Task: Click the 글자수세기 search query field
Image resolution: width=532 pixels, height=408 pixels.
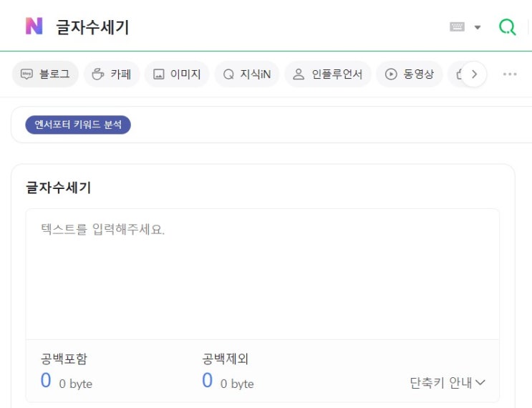Action: [x=215, y=27]
